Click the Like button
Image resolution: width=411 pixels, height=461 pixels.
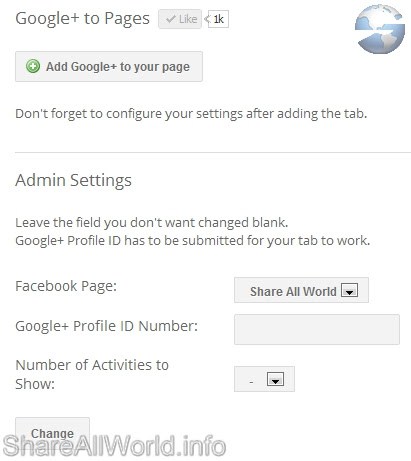coord(180,19)
